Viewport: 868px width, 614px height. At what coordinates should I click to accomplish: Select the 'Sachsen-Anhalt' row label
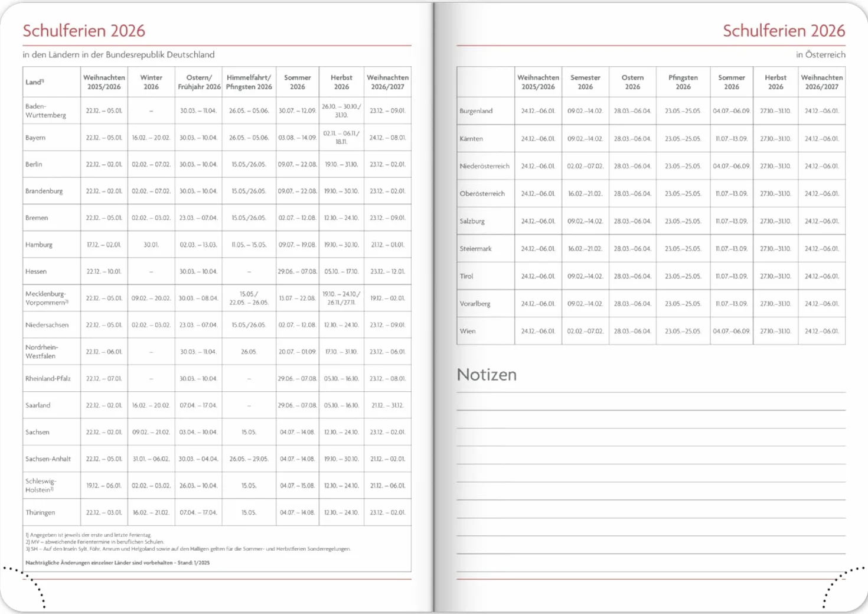48,459
